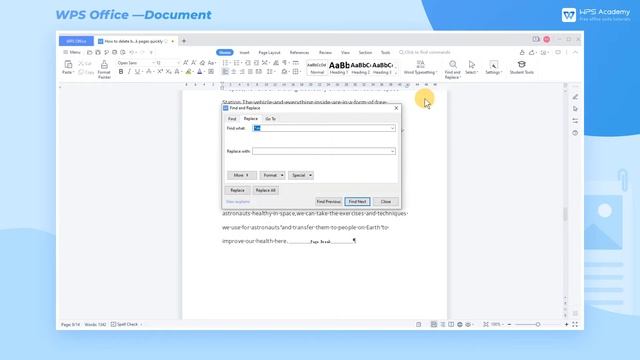Click the Clear Formatting eraser icon

pos(202,63)
